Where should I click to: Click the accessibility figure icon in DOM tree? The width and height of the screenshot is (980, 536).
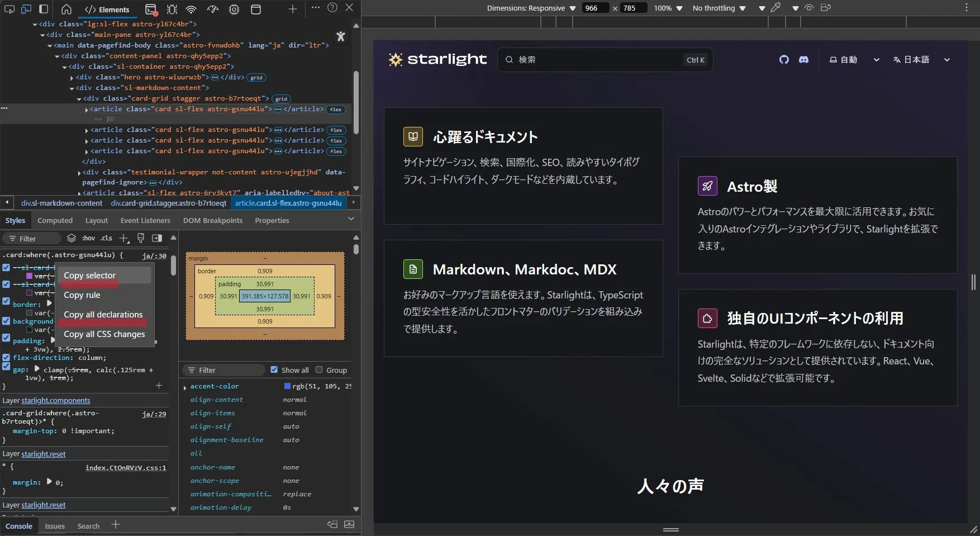[341, 36]
